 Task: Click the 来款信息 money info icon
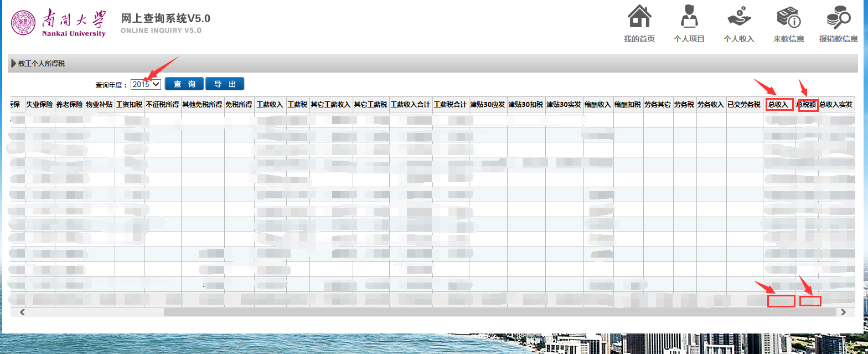click(788, 17)
